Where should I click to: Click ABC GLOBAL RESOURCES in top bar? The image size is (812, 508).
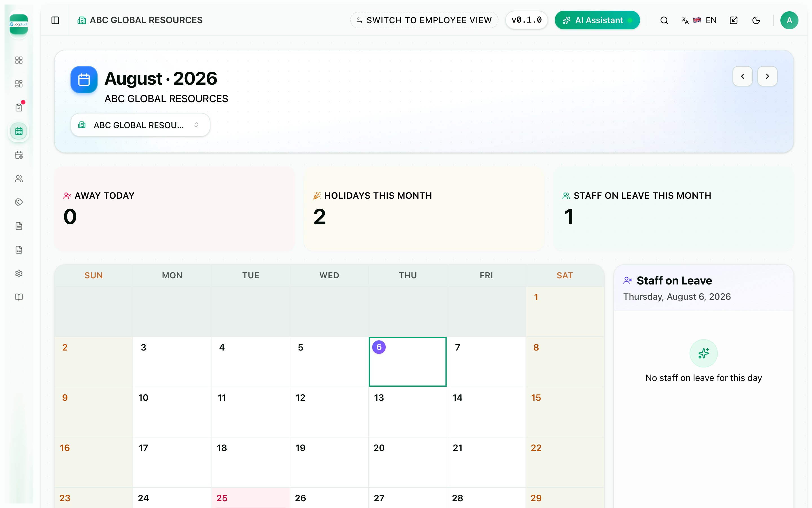pos(146,21)
